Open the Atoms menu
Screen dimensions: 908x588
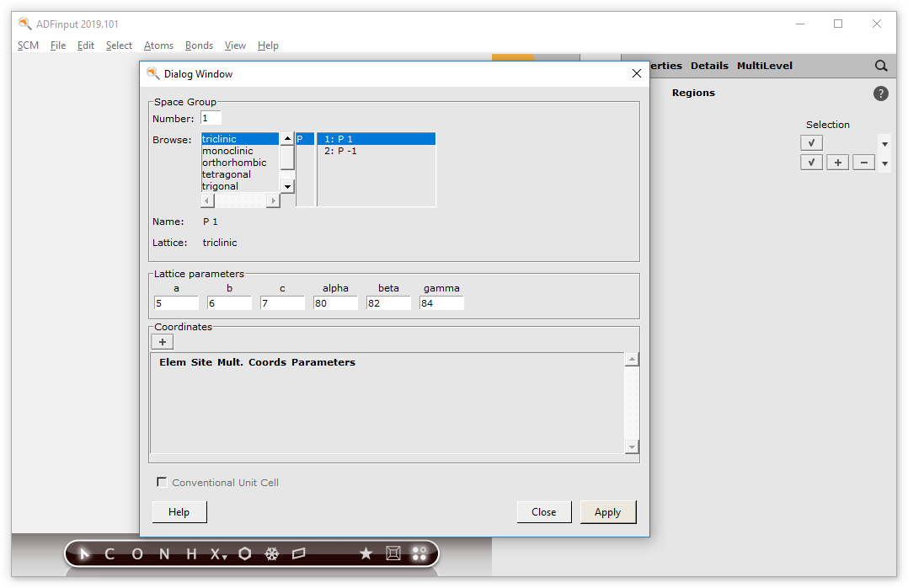(158, 45)
